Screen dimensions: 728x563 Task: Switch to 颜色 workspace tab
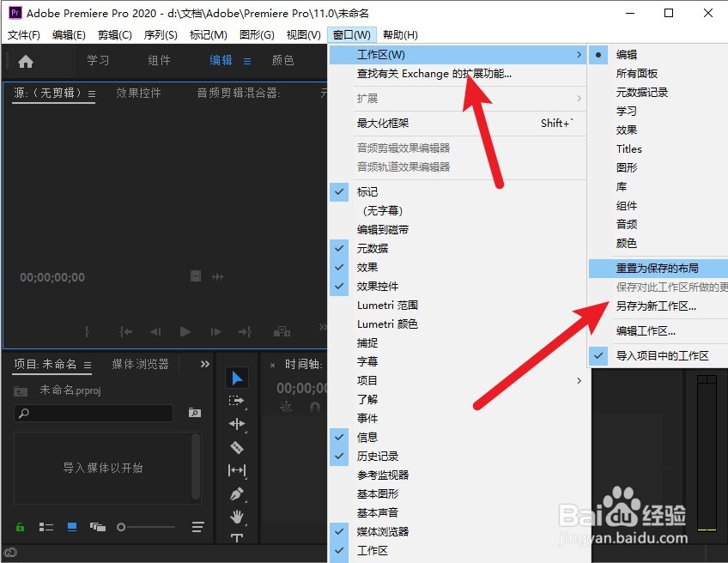(x=282, y=60)
